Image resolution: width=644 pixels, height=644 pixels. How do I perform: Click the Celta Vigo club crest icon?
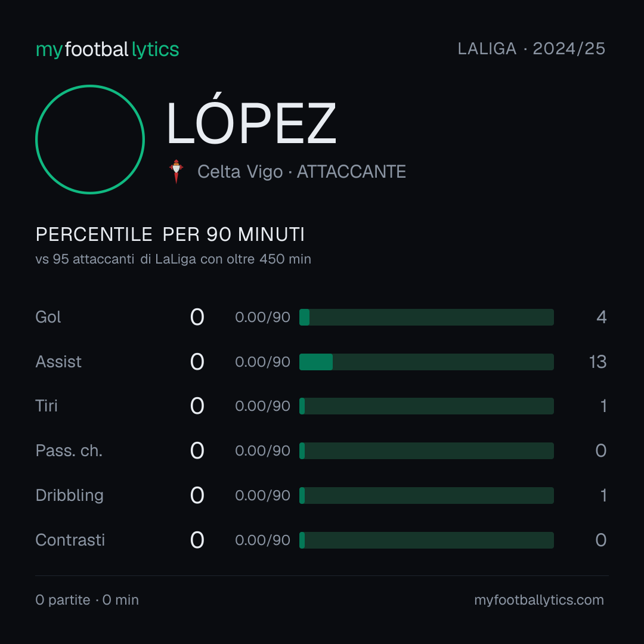click(176, 171)
